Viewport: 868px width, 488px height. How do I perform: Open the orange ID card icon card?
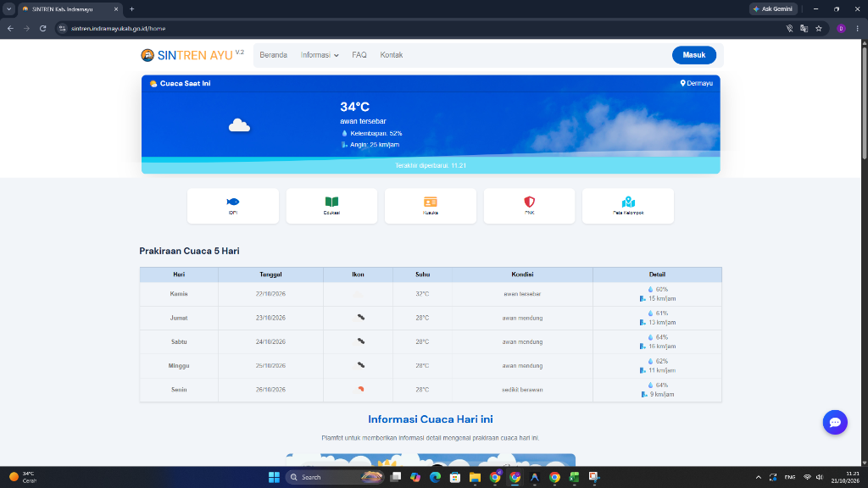coord(431,206)
